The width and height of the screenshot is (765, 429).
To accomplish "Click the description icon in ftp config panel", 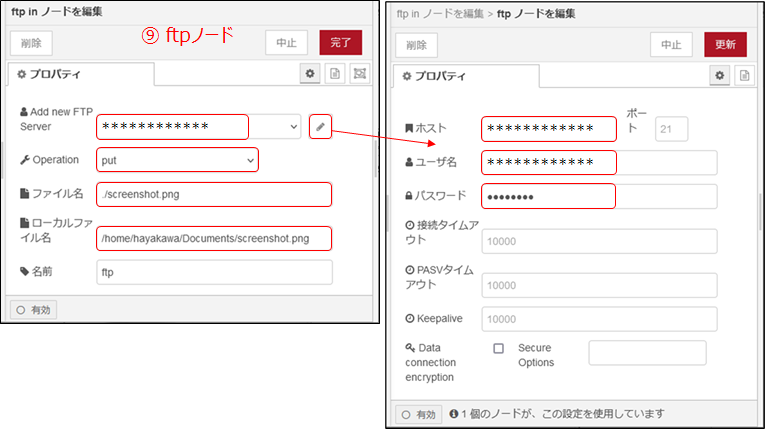I will click(x=744, y=75).
